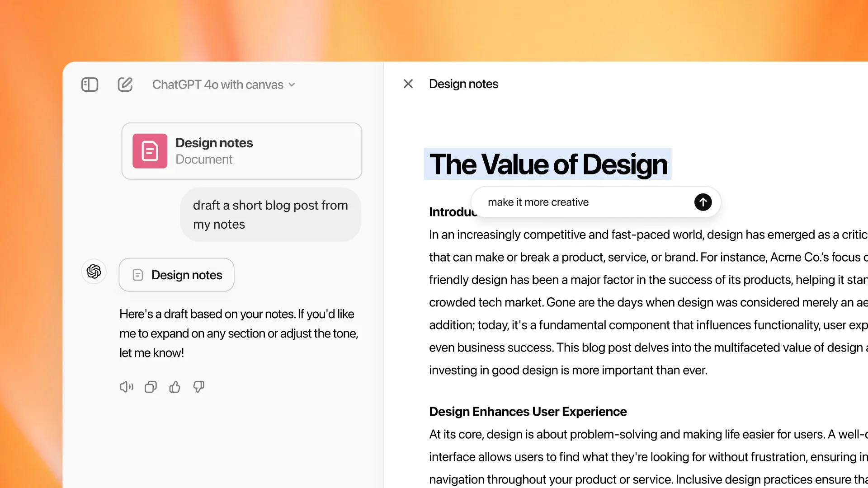
Task: Click the sidebar toggle icon
Action: [90, 84]
